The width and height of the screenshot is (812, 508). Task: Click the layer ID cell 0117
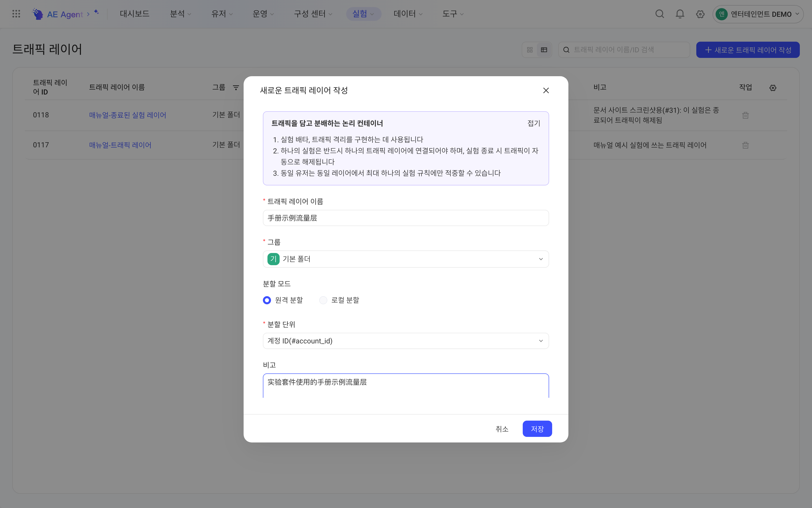point(41,145)
